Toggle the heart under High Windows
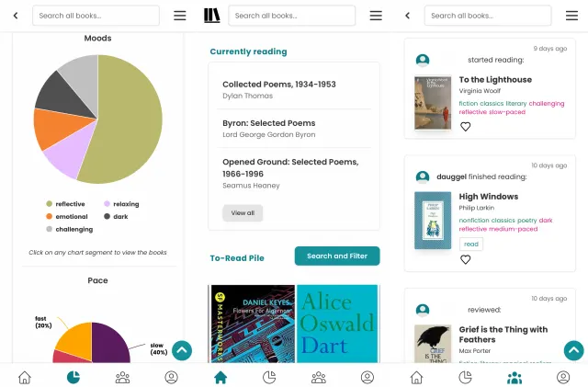This screenshot has width=588, height=387. click(x=466, y=259)
